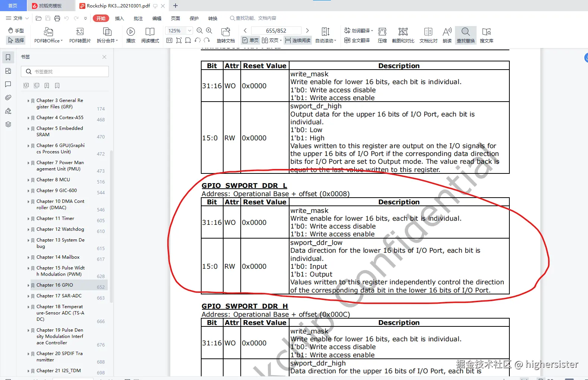Switch to the 开始 ribbon tab
Image resolution: width=588 pixels, height=380 pixels.
click(101, 18)
